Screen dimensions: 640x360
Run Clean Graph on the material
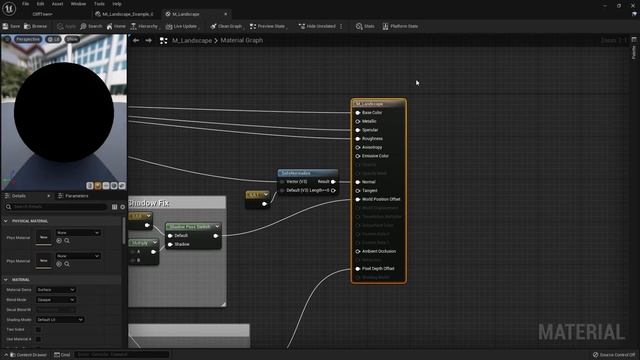pos(226,26)
